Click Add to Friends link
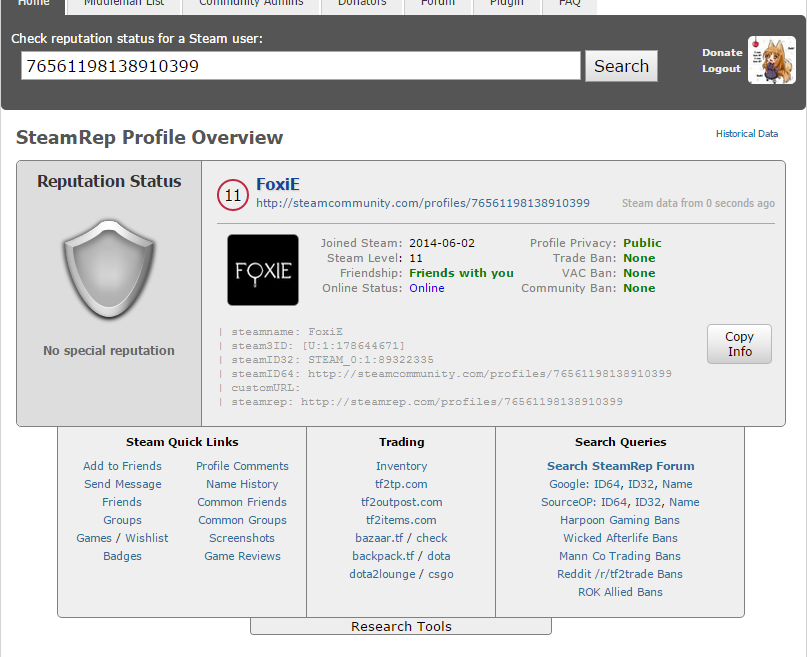Image resolution: width=807 pixels, height=657 pixels. [x=122, y=466]
